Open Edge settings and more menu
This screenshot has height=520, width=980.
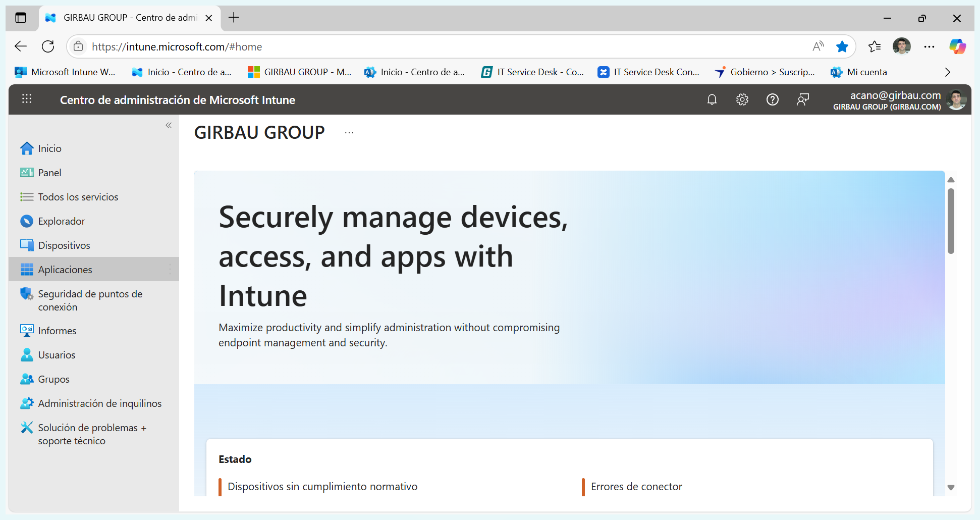coord(929,46)
